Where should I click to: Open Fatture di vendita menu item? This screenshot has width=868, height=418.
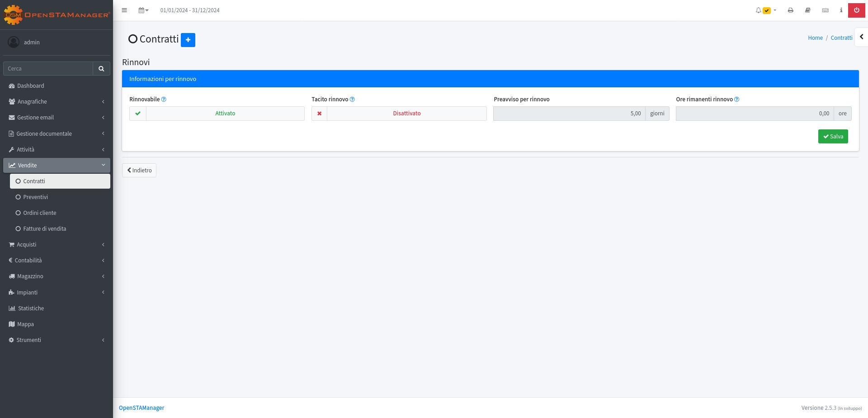pyautogui.click(x=45, y=229)
